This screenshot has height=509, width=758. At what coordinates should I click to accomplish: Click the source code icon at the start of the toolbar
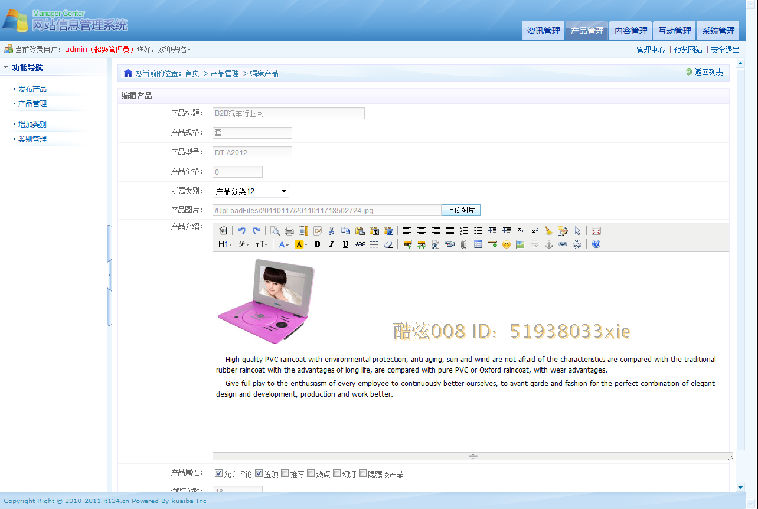(223, 231)
